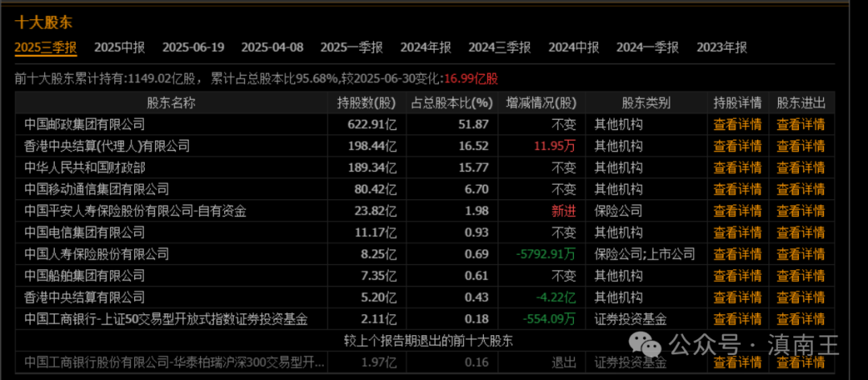Open 股东进出 for 香港中央结算(代理人)有限公司

coord(801,146)
